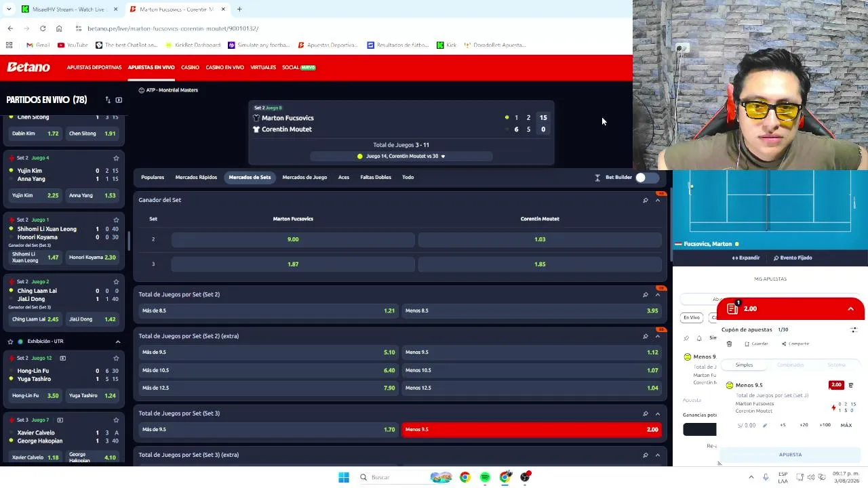Favorite the Ching Laam Lai match

click(116, 281)
